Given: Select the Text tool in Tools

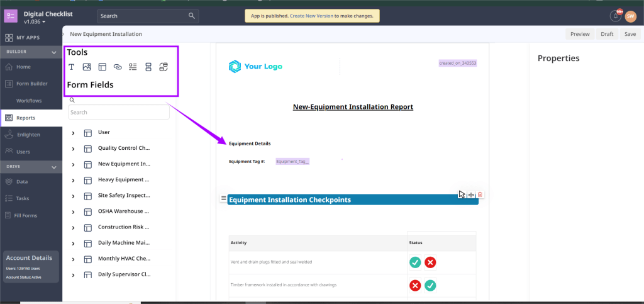Looking at the screenshot, I should point(72,67).
